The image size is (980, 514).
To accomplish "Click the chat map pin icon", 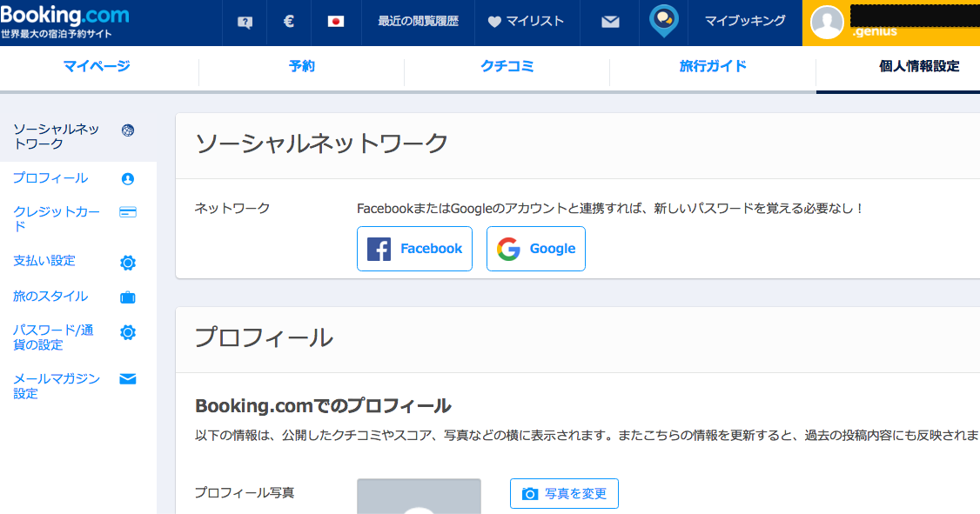I will click(x=664, y=21).
